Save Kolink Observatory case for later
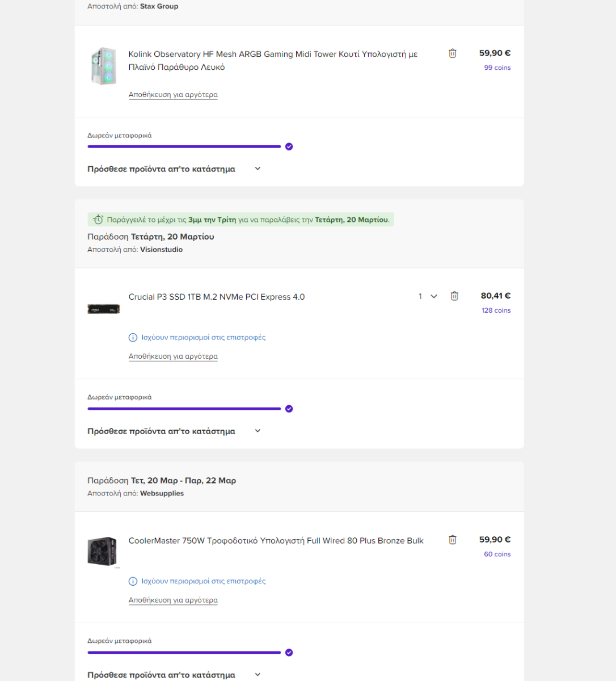This screenshot has width=616, height=681. click(x=173, y=95)
